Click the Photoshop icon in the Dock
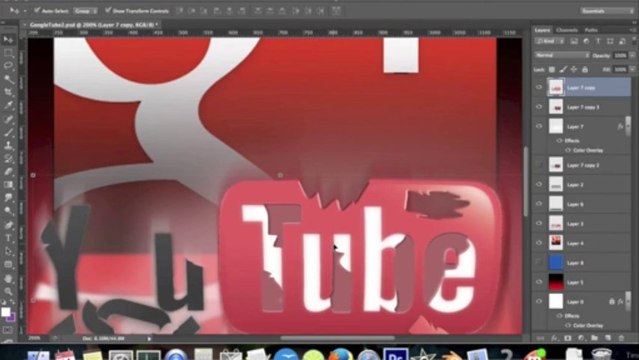 click(x=396, y=355)
